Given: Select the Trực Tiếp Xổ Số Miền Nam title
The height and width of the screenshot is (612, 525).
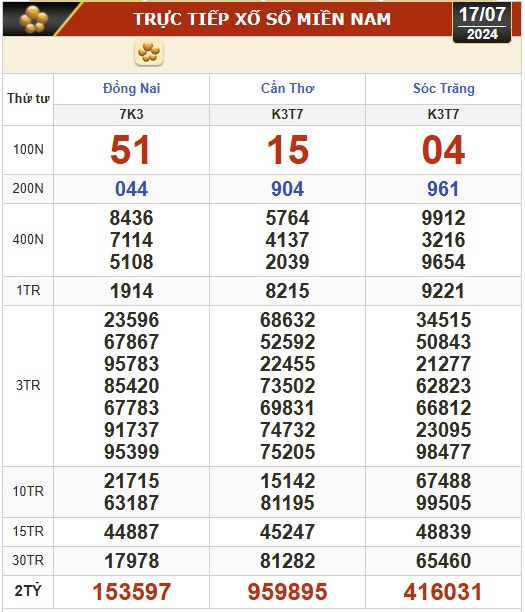Looking at the screenshot, I should (x=262, y=19).
